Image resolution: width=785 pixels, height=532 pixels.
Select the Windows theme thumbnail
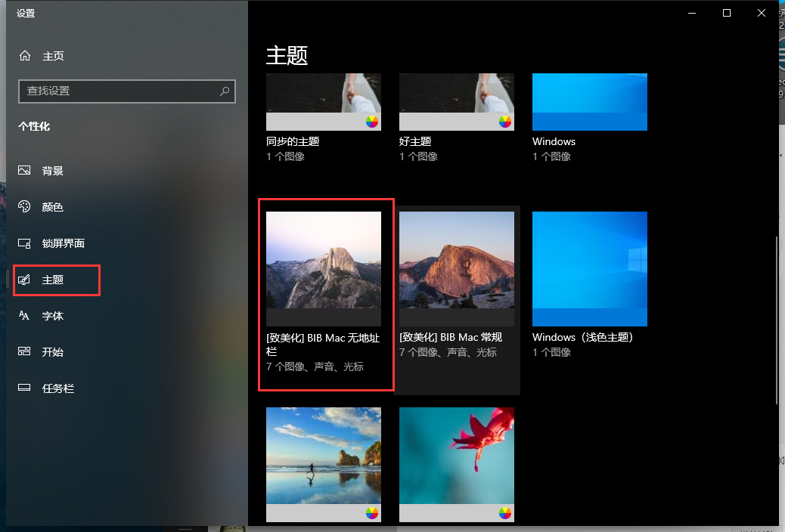click(590, 102)
